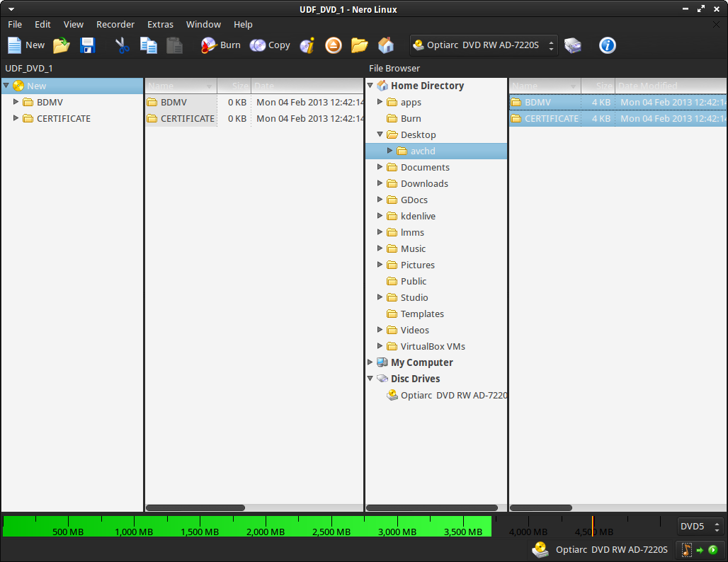Copy selection using the two-documents toolbar icon
The image size is (728, 562).
[149, 45]
